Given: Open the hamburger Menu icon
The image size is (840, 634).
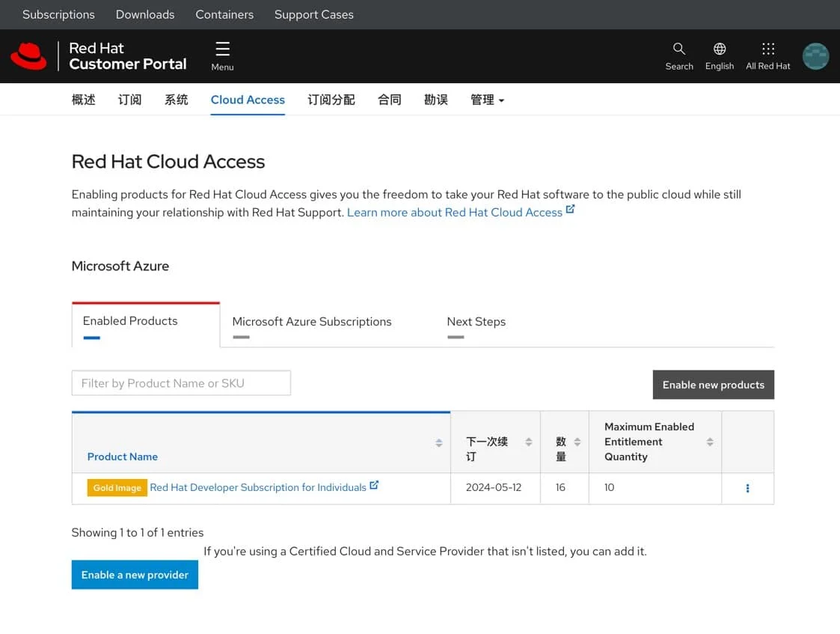Looking at the screenshot, I should point(222,49).
